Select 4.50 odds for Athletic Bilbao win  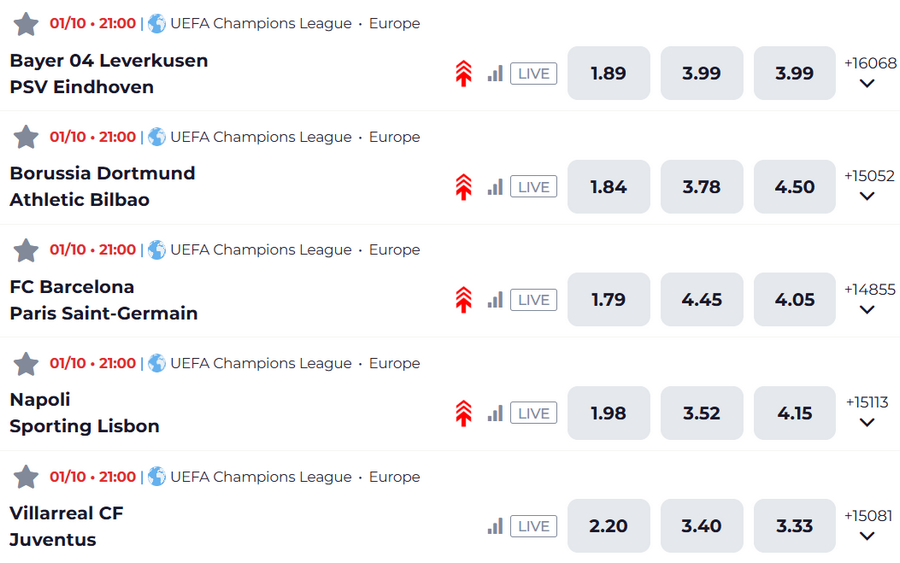(x=794, y=187)
